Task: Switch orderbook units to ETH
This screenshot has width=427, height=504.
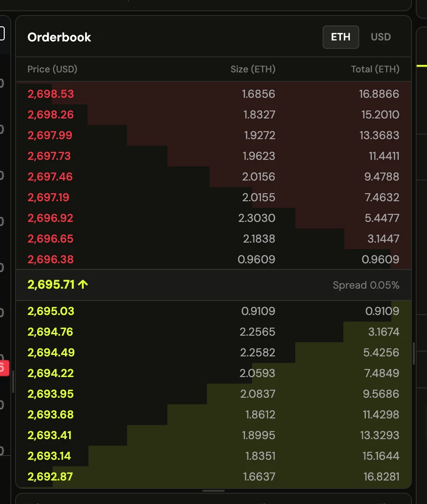Action: 341,37
